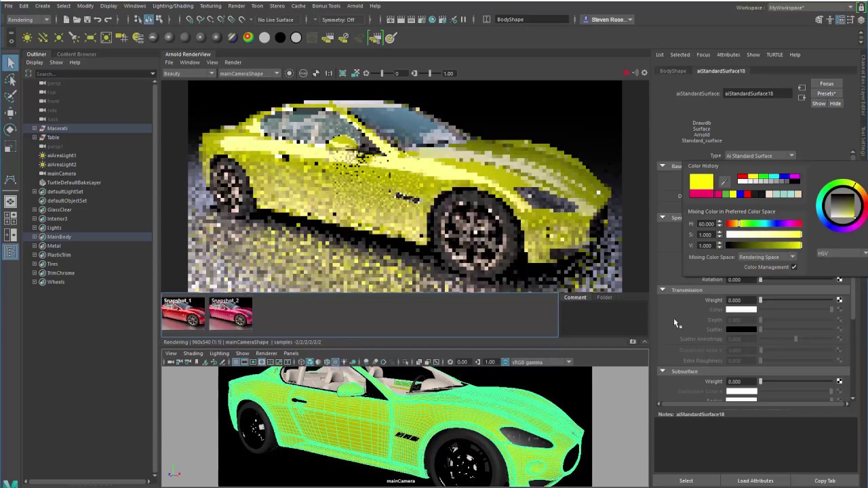This screenshot has width=868, height=488.
Task: Click the Outliner search field
Action: click(x=95, y=73)
